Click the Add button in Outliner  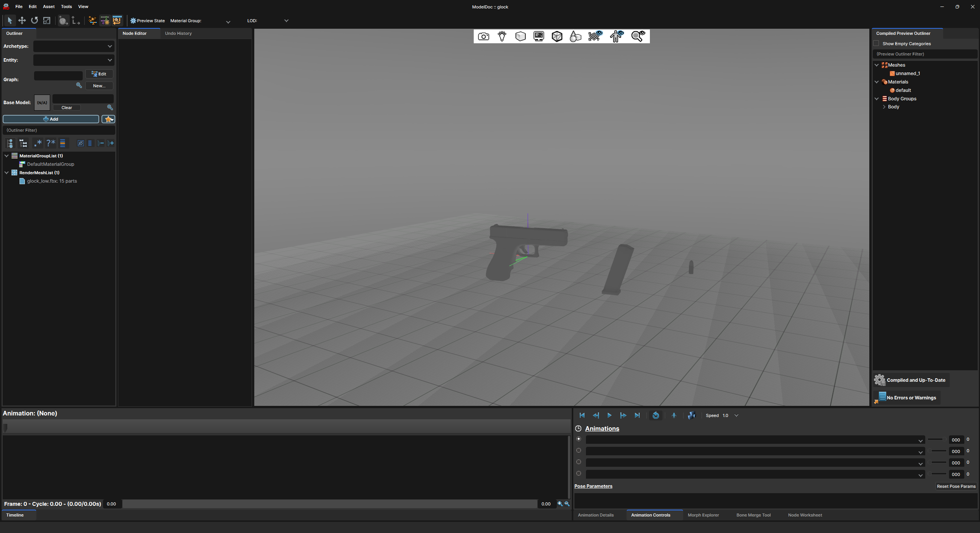51,119
